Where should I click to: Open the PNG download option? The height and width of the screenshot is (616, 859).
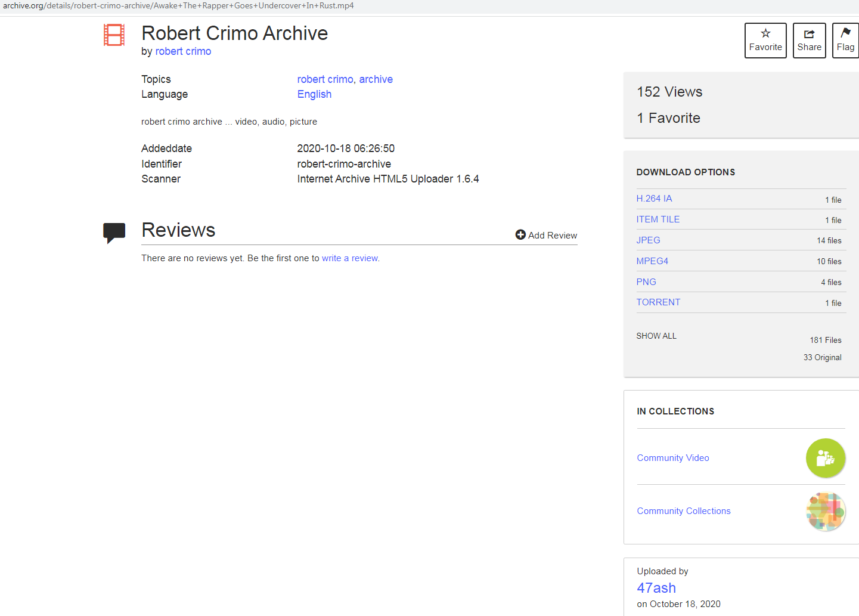tap(646, 282)
